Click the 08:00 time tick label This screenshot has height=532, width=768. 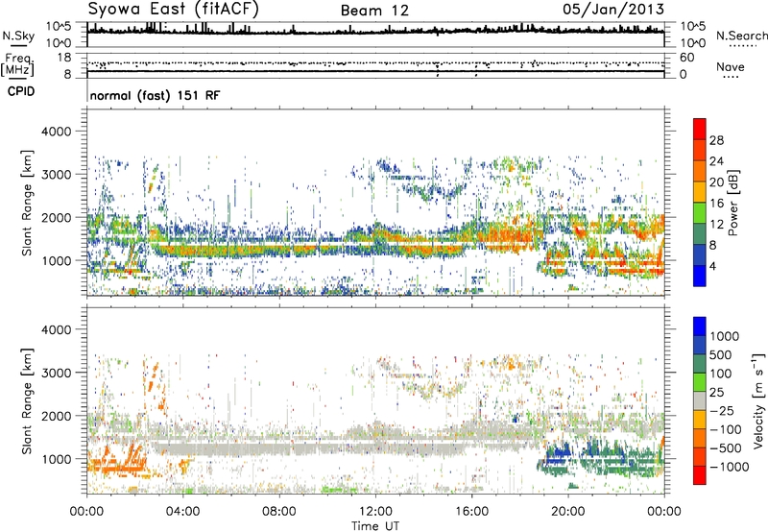(x=279, y=512)
